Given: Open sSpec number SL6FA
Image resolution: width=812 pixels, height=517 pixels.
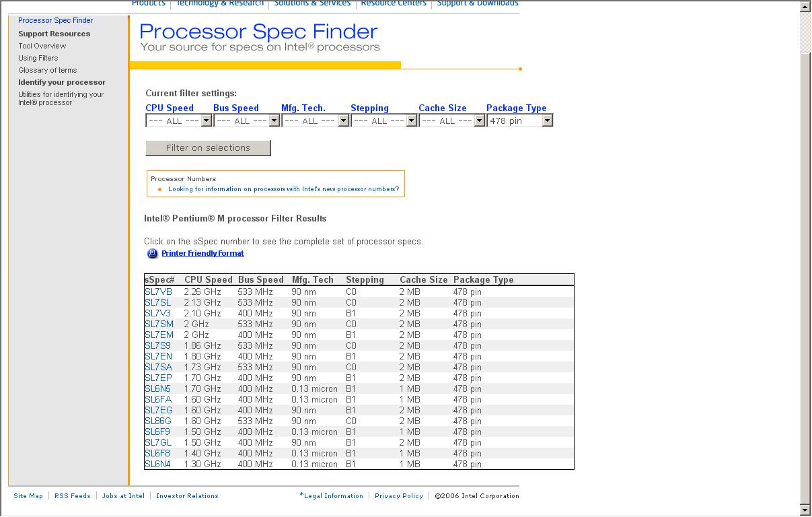Looking at the screenshot, I should [158, 400].
